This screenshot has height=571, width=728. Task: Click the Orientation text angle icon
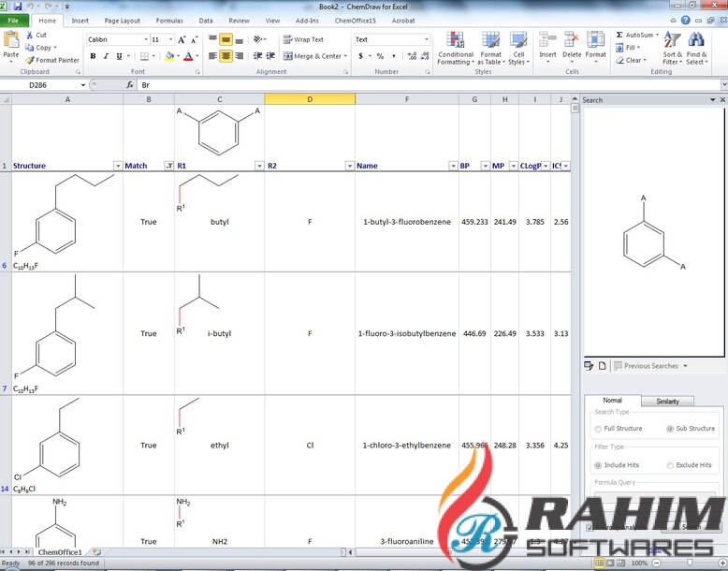tap(258, 40)
